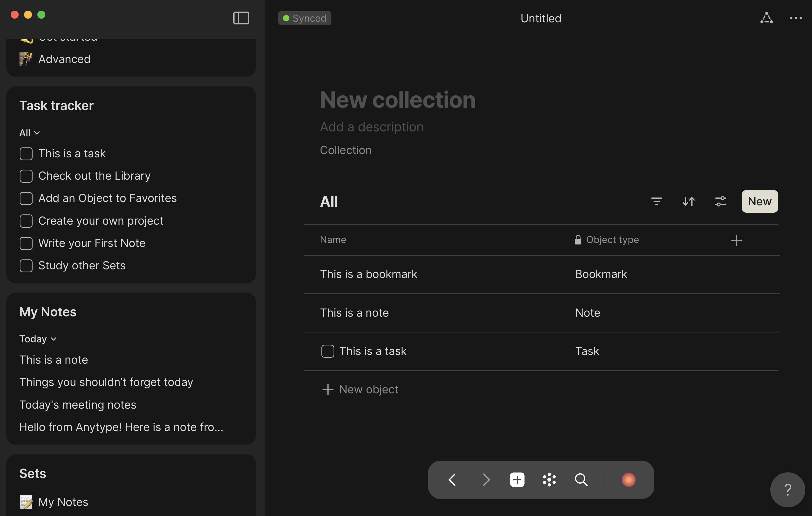Open the relations graph icon
The image size is (812, 516).
(766, 18)
